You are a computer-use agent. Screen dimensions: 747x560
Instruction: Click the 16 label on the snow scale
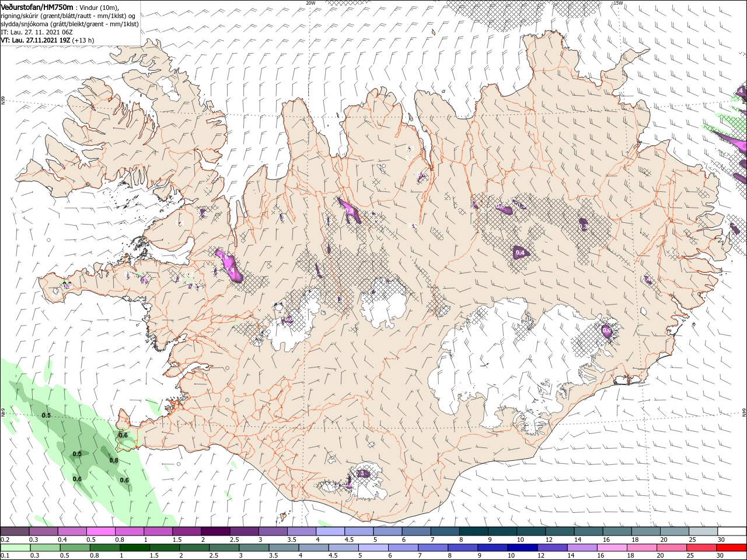(x=606, y=540)
